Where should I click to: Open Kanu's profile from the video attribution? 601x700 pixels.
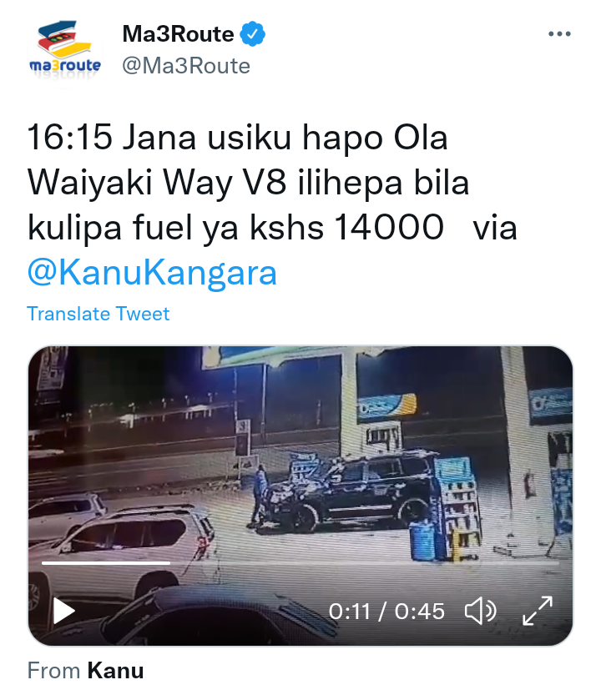coord(115,671)
